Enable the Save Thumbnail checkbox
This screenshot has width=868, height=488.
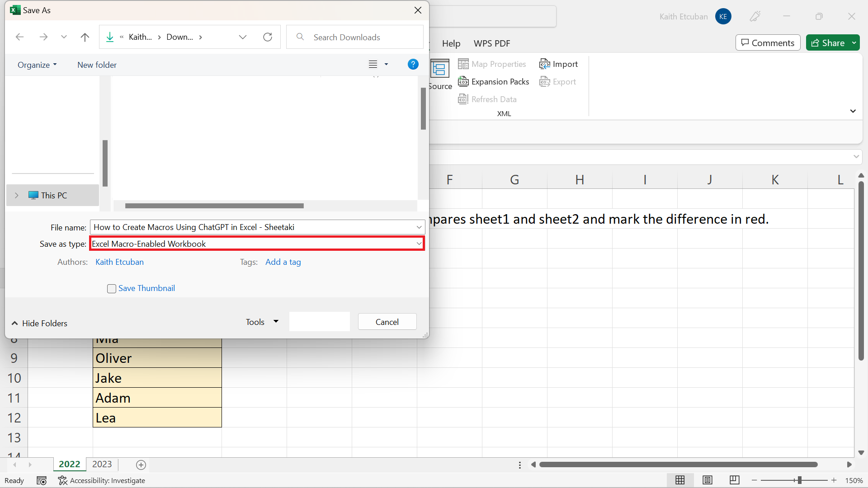[112, 289]
